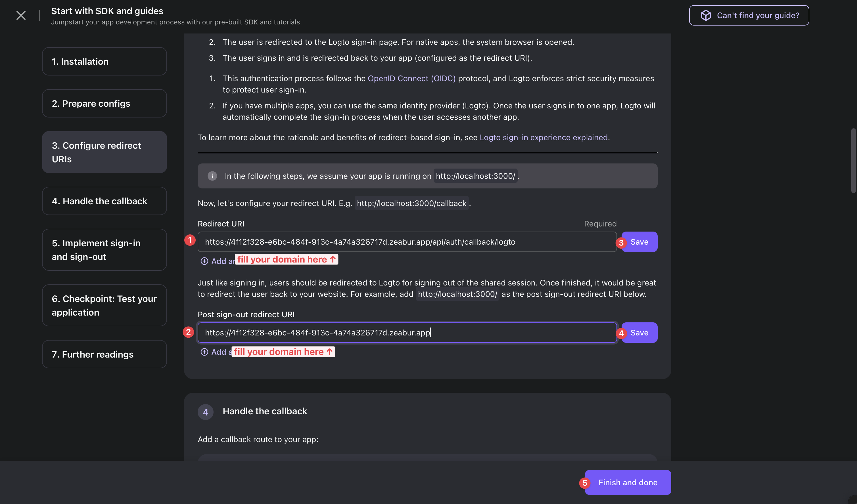The width and height of the screenshot is (857, 504).
Task: Click the add URI plus-circle icon below post sign-out field
Action: pyautogui.click(x=204, y=351)
